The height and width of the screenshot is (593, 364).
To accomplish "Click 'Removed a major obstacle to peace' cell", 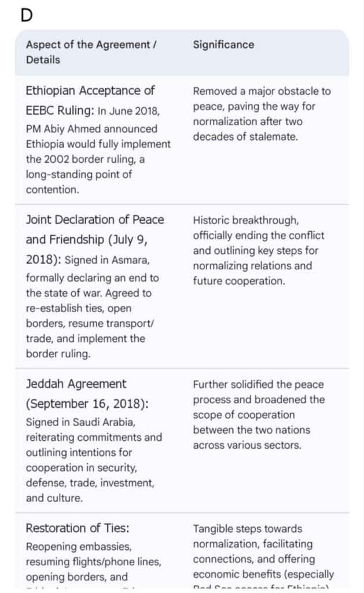I will click(262, 114).
